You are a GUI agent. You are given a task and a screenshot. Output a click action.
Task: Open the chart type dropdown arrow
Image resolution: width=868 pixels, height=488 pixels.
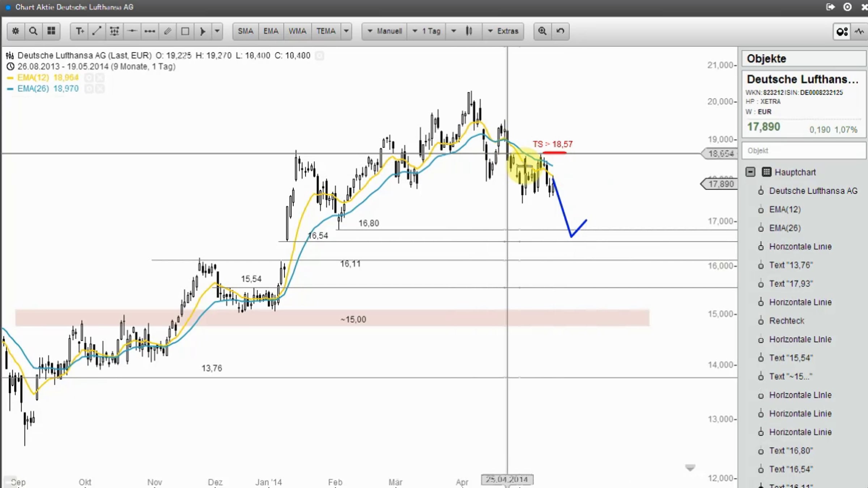tap(454, 31)
